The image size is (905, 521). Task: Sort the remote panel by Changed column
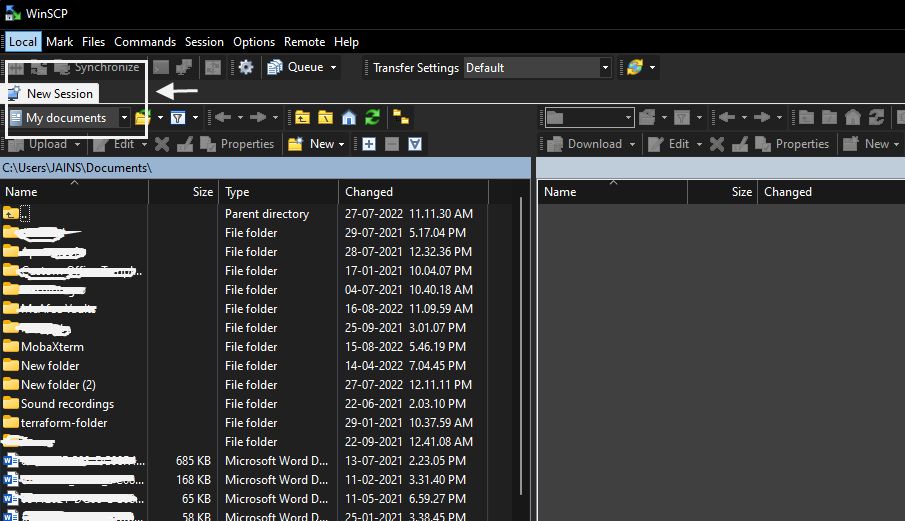[831, 192]
